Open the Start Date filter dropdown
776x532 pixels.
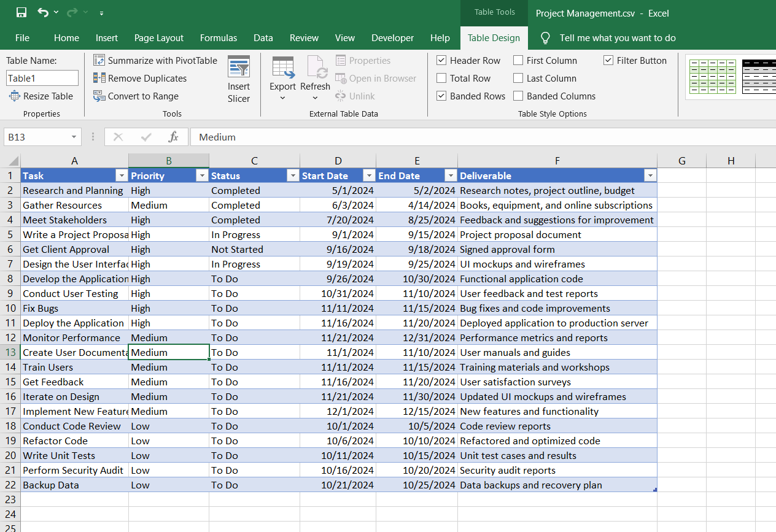tap(369, 175)
